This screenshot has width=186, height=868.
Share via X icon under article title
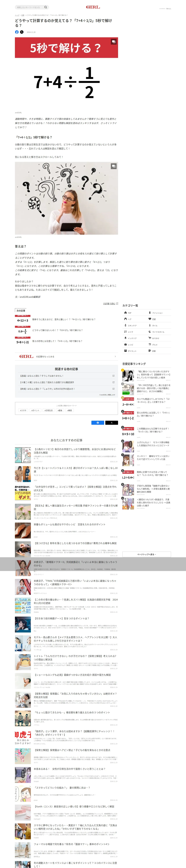coord(22,32)
